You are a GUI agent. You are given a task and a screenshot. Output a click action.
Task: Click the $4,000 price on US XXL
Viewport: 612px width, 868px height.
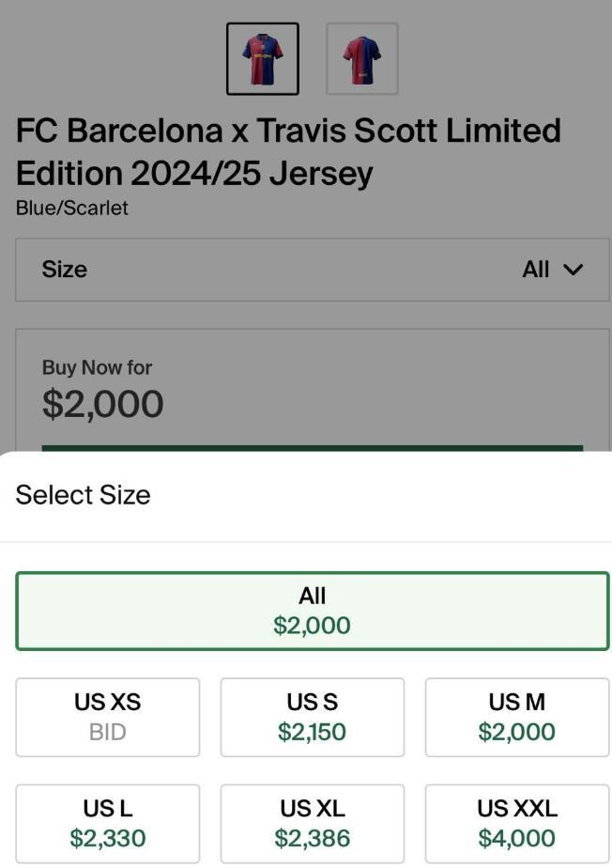pos(517,838)
